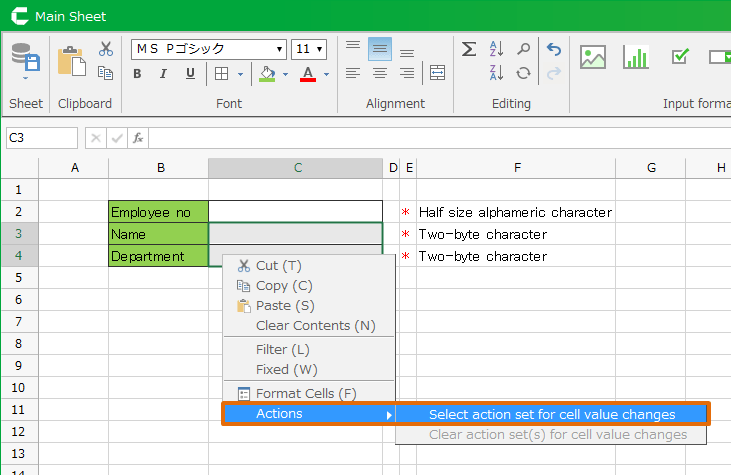
Task: Open the Fill color dropdown arrow
Action: (285, 74)
